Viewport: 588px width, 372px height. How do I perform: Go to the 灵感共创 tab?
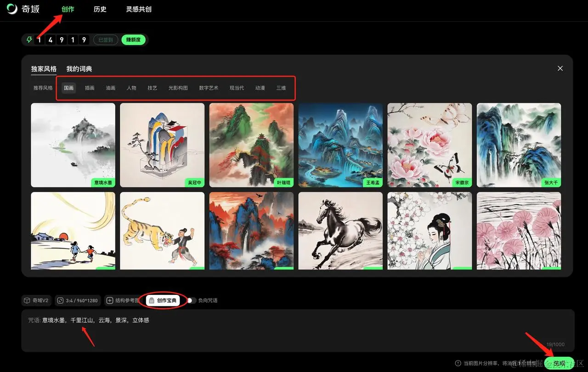coord(139,9)
